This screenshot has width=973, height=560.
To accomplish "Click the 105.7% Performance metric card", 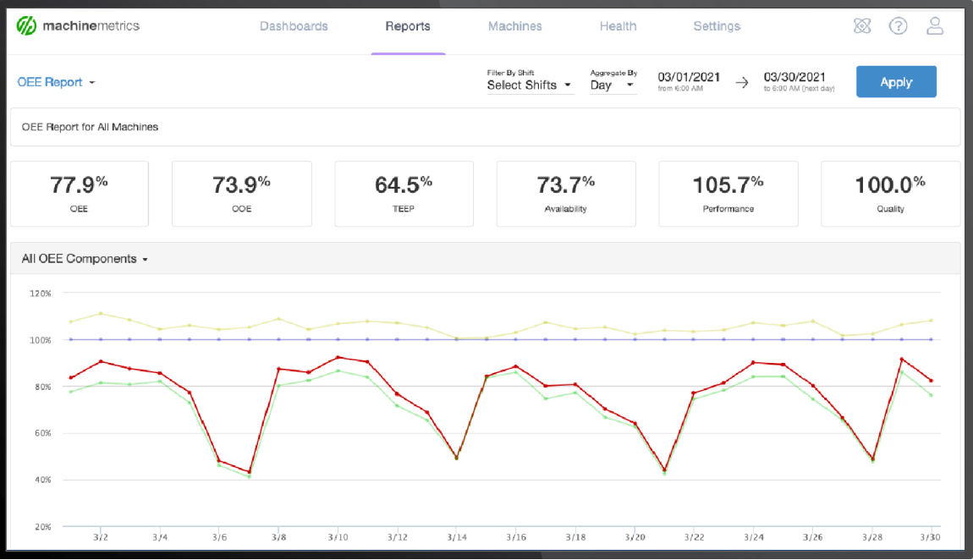I will click(x=728, y=194).
